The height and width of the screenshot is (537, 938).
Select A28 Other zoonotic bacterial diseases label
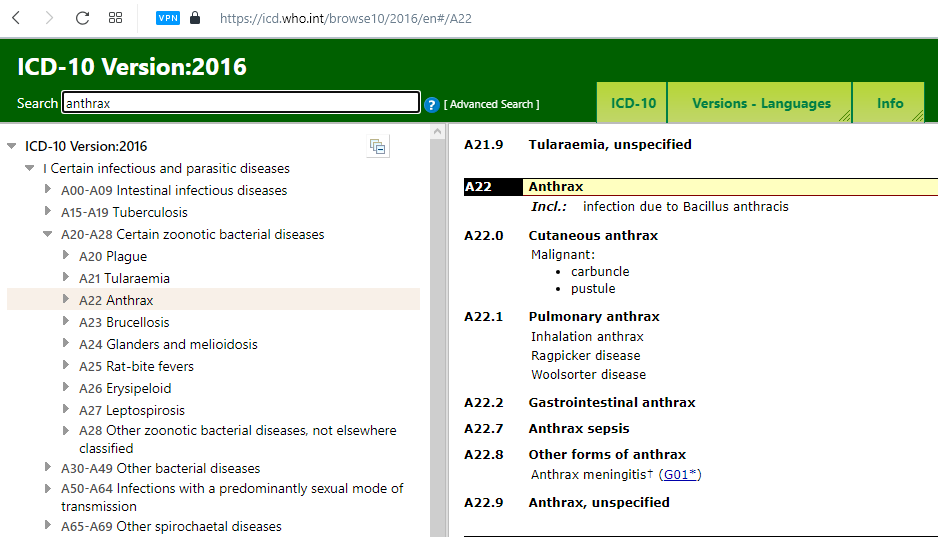[237, 439]
